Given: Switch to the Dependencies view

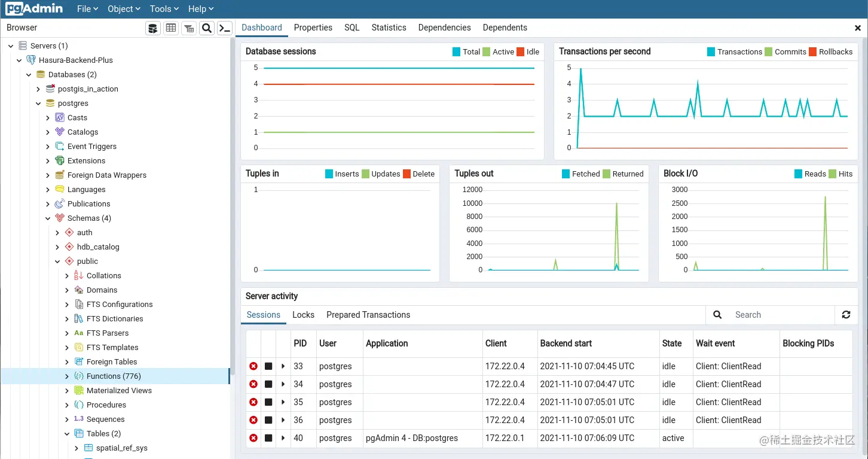Looking at the screenshot, I should [x=444, y=28].
